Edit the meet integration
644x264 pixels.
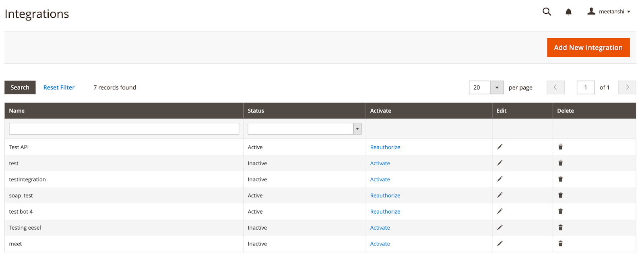point(500,244)
